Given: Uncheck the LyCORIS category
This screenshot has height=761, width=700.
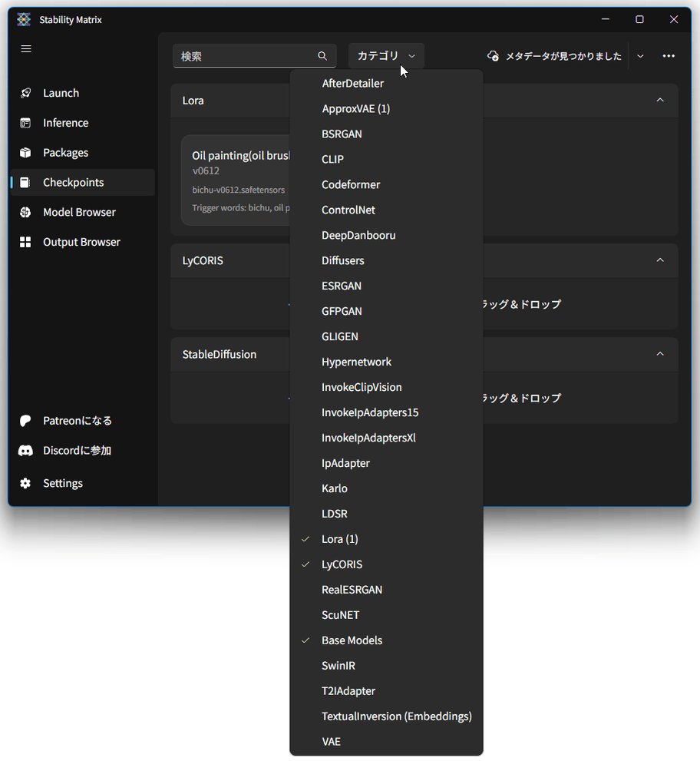Looking at the screenshot, I should pyautogui.click(x=386, y=564).
